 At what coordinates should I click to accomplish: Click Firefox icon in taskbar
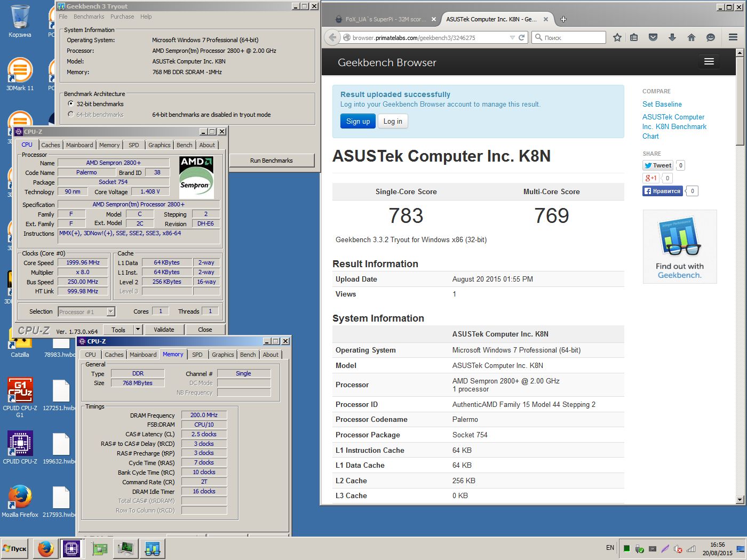46,548
